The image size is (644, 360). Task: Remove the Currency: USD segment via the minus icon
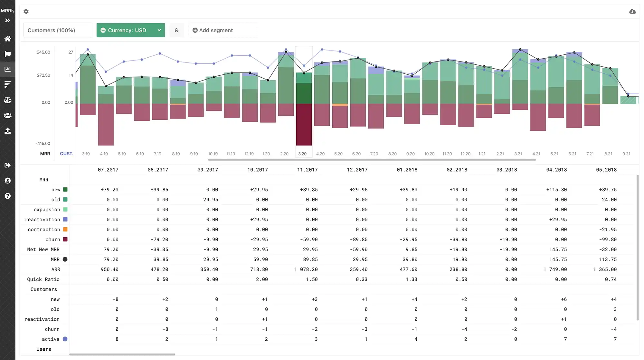point(103,30)
